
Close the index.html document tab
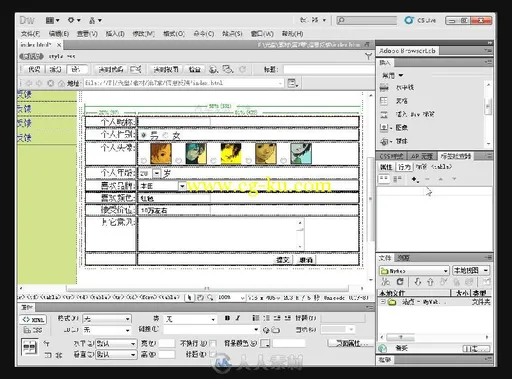coord(59,44)
